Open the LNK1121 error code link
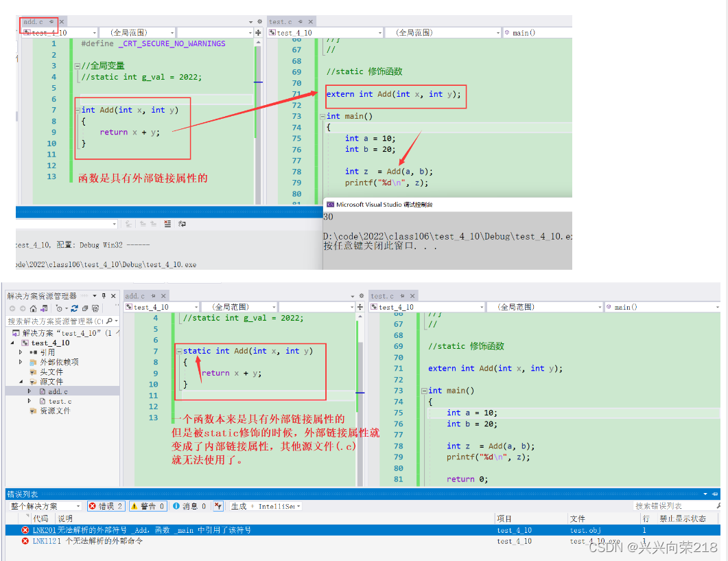Viewport: 728px width, 561px height. [x=44, y=541]
